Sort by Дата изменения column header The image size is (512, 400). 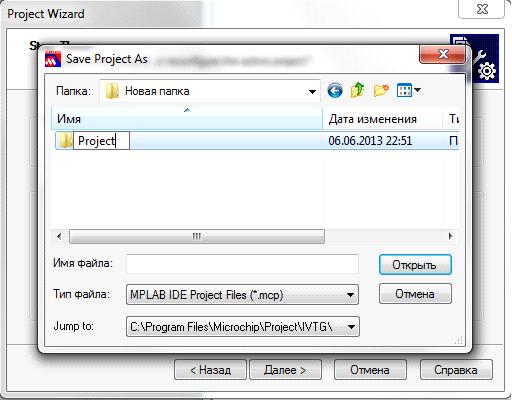point(383,119)
